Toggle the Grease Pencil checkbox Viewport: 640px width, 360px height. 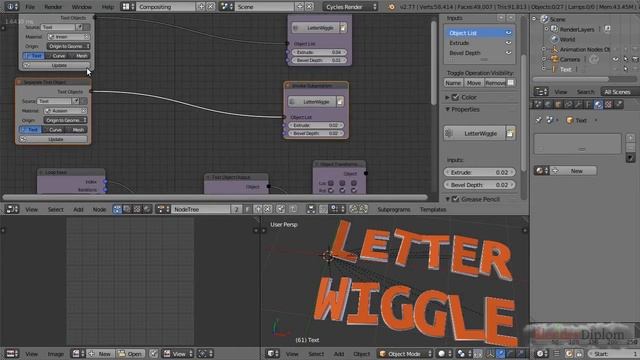[455, 199]
